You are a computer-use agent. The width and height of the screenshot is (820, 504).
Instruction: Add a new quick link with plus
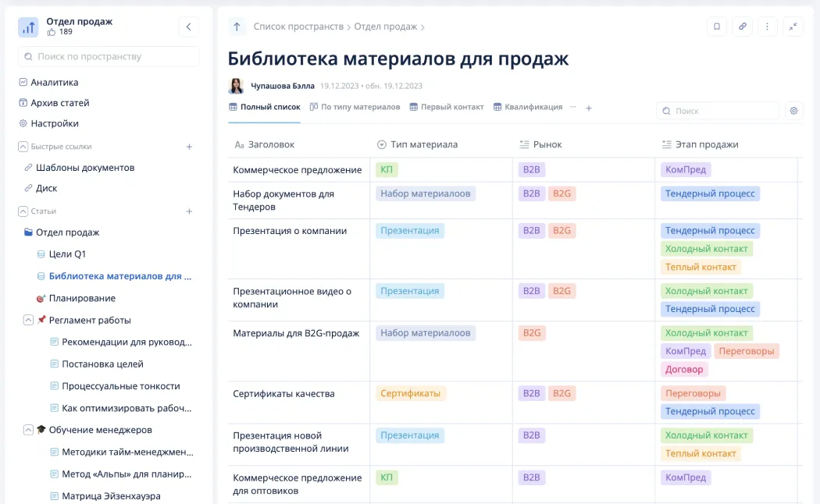[x=189, y=147]
